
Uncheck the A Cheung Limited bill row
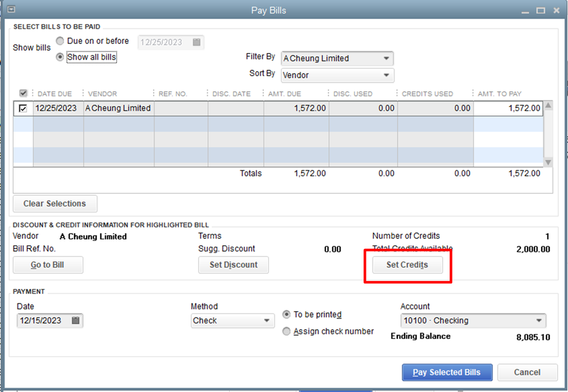23,108
